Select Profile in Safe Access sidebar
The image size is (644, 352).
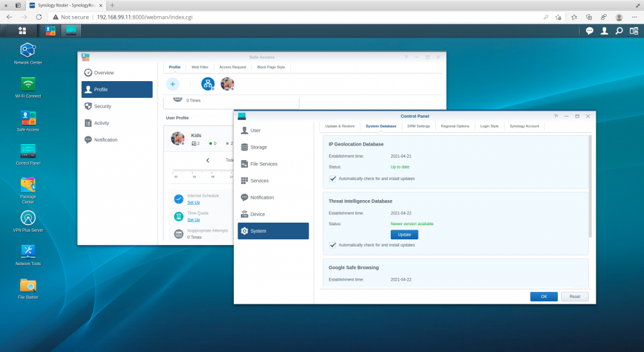click(x=117, y=89)
